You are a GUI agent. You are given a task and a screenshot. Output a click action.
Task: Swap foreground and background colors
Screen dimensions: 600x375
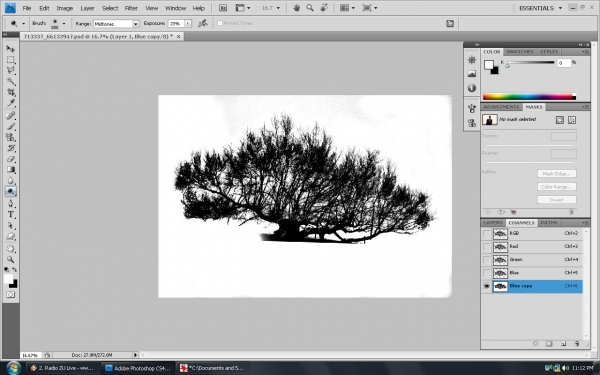point(15,269)
